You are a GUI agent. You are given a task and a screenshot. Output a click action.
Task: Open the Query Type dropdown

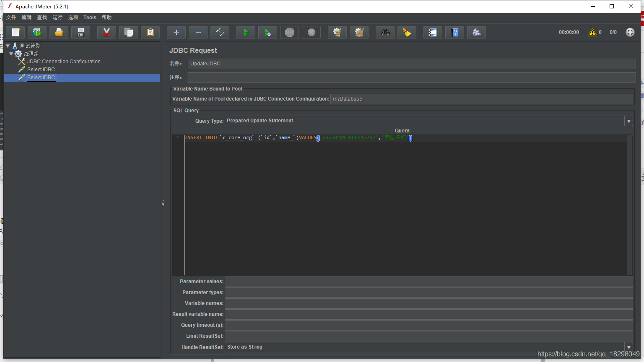(628, 121)
